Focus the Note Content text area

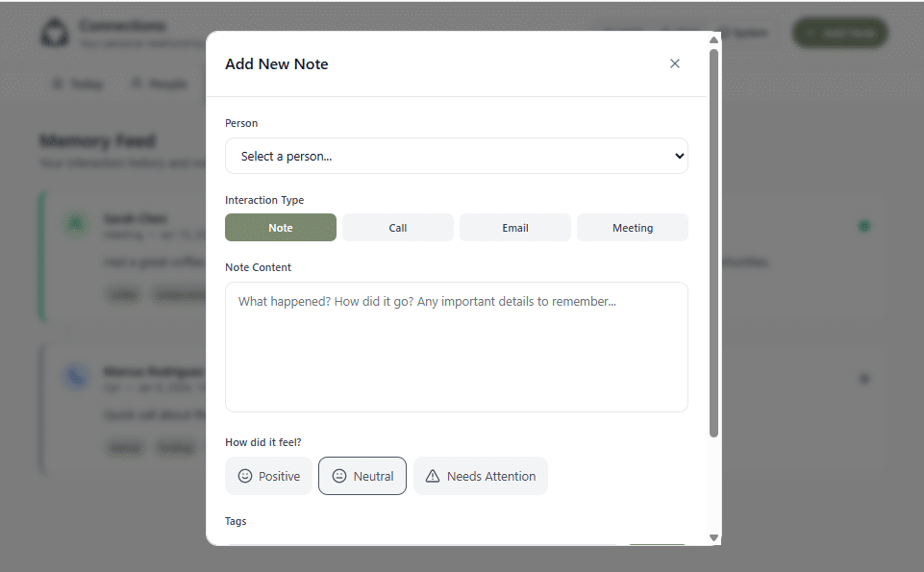point(456,347)
